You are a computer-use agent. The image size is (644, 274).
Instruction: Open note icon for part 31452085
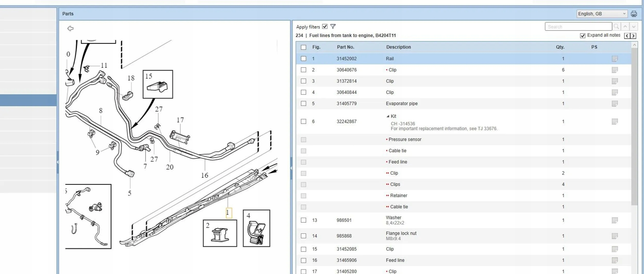click(x=615, y=249)
